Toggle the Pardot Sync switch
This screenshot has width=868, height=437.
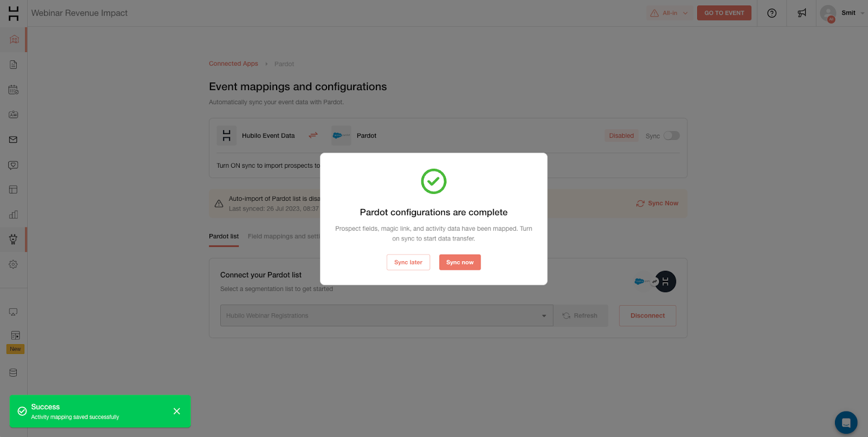pyautogui.click(x=671, y=136)
